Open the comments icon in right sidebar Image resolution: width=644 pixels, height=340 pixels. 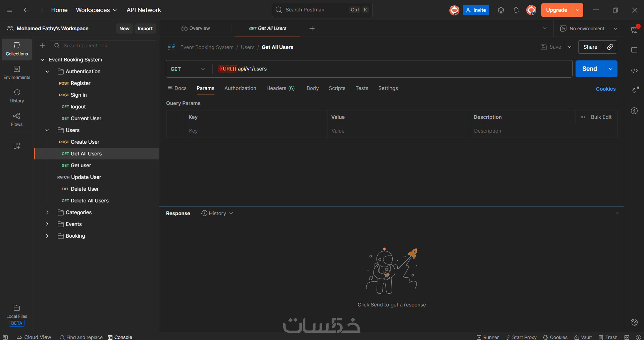pos(634,50)
